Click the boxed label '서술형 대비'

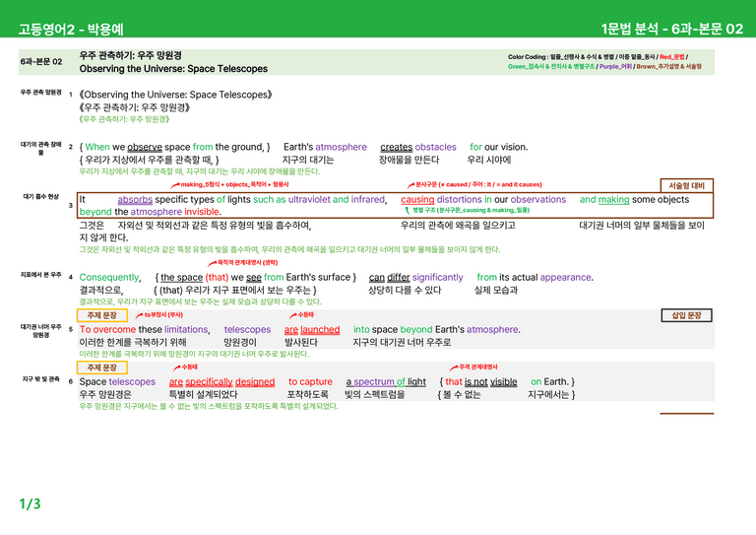pos(686,186)
